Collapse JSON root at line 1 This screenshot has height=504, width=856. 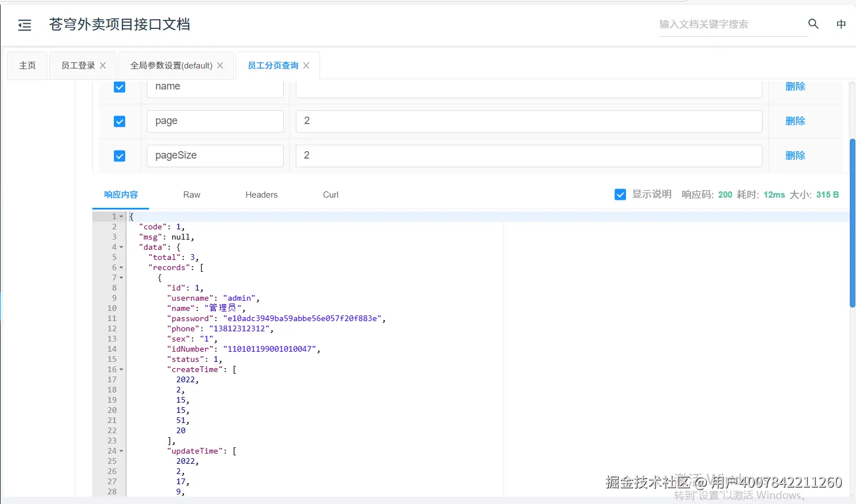(x=121, y=216)
